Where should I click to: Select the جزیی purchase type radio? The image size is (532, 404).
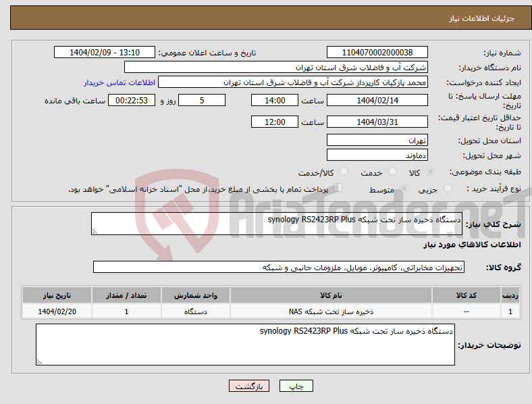(x=448, y=188)
